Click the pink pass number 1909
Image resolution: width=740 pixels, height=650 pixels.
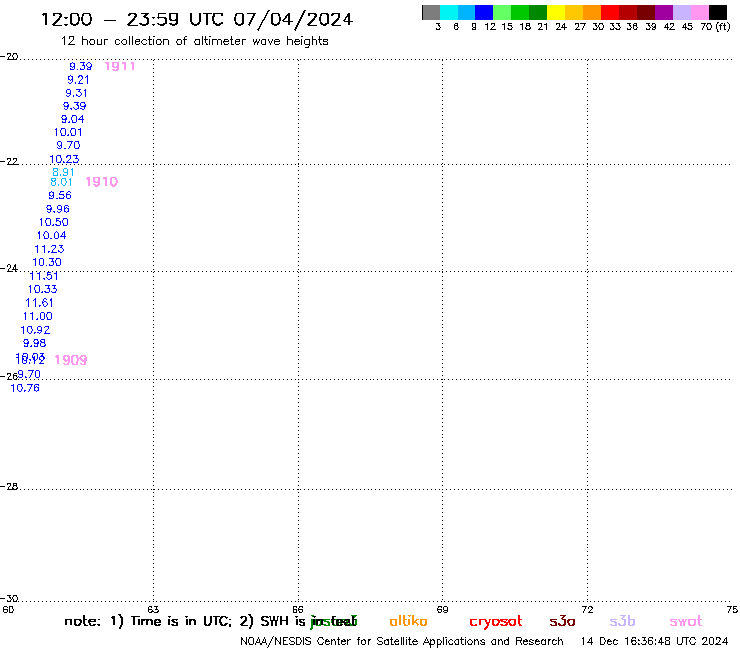(x=71, y=360)
